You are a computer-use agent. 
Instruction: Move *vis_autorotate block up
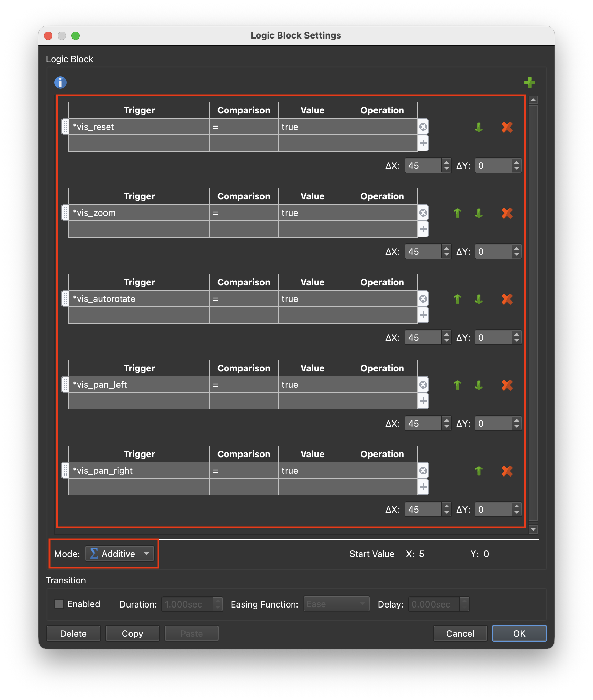click(457, 299)
